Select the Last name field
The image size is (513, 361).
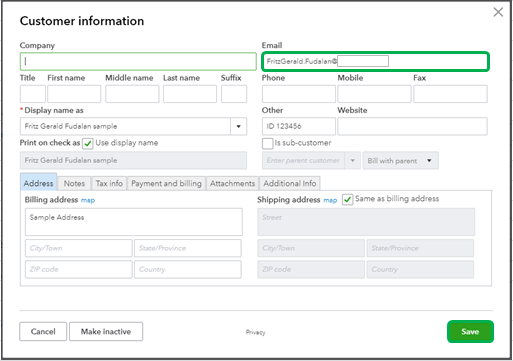click(x=190, y=94)
